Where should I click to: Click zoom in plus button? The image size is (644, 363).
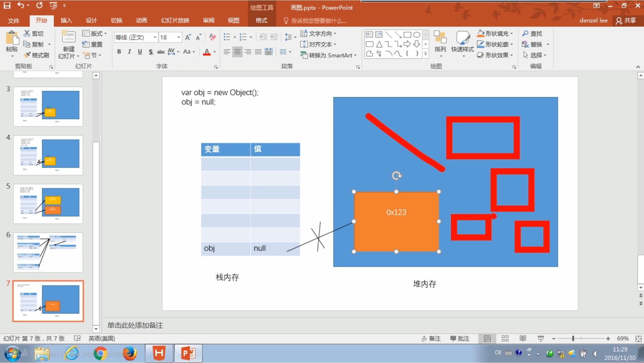tap(608, 339)
